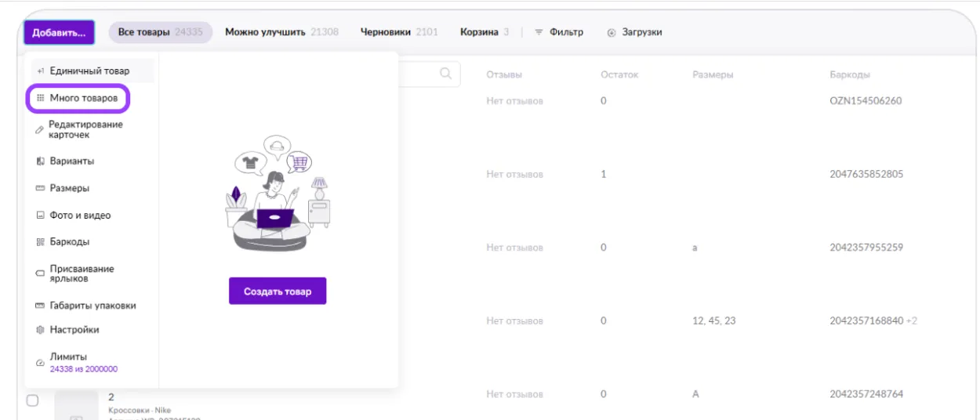Click the Варианты icon in menu
The width and height of the screenshot is (980, 420).
pos(41,161)
